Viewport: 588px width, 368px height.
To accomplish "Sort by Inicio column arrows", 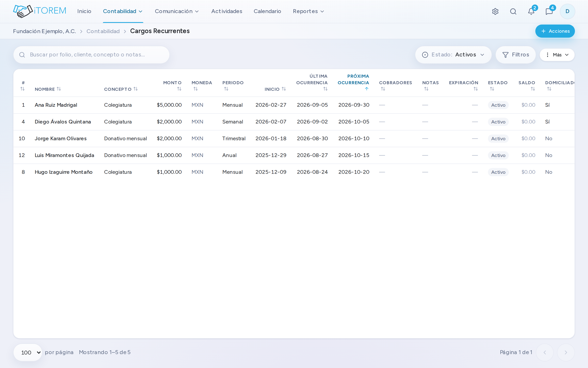I will click(x=284, y=89).
